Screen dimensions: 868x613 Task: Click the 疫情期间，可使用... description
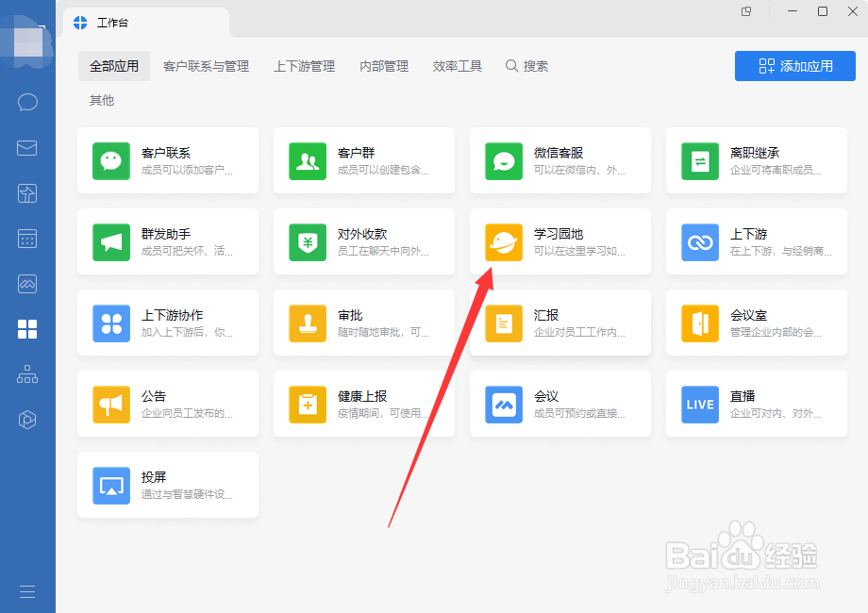[383, 413]
